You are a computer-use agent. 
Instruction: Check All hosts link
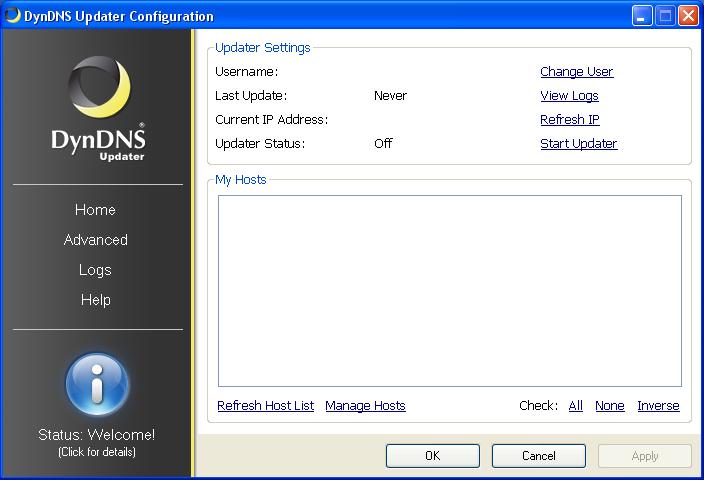tap(576, 405)
